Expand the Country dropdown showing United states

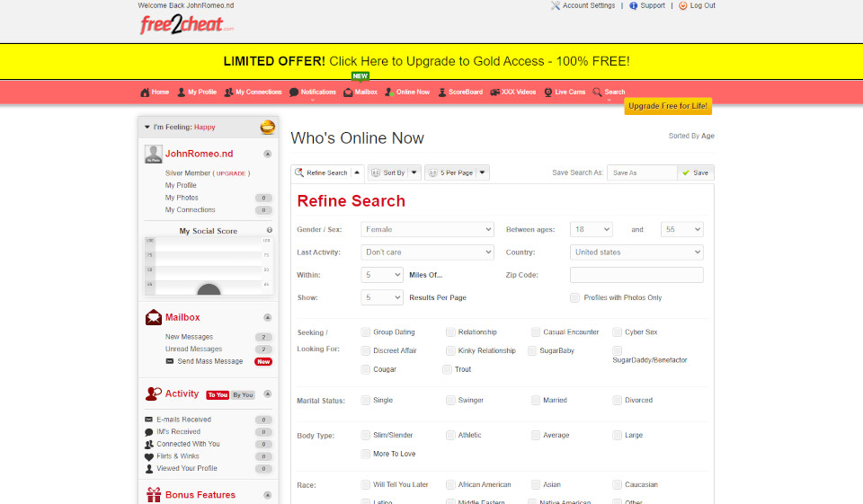636,252
